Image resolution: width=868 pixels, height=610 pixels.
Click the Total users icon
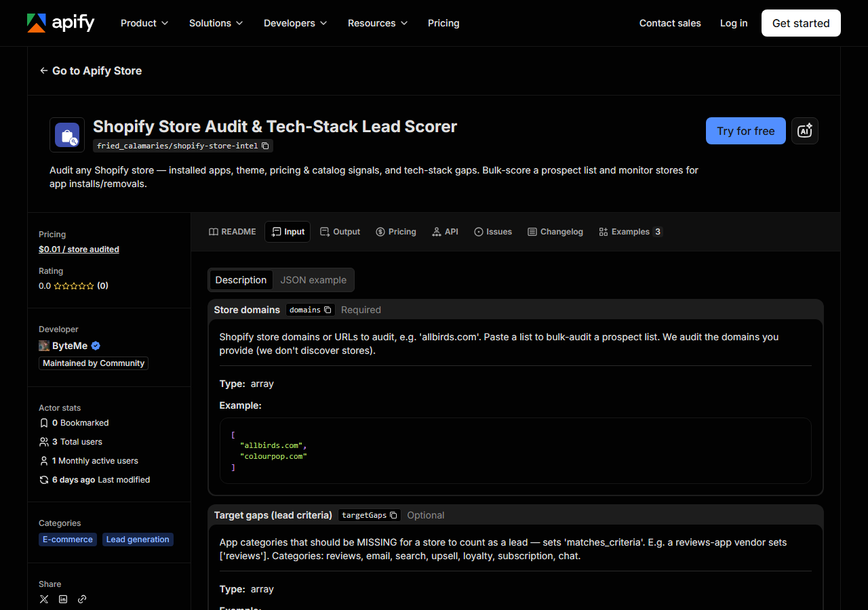coord(44,442)
